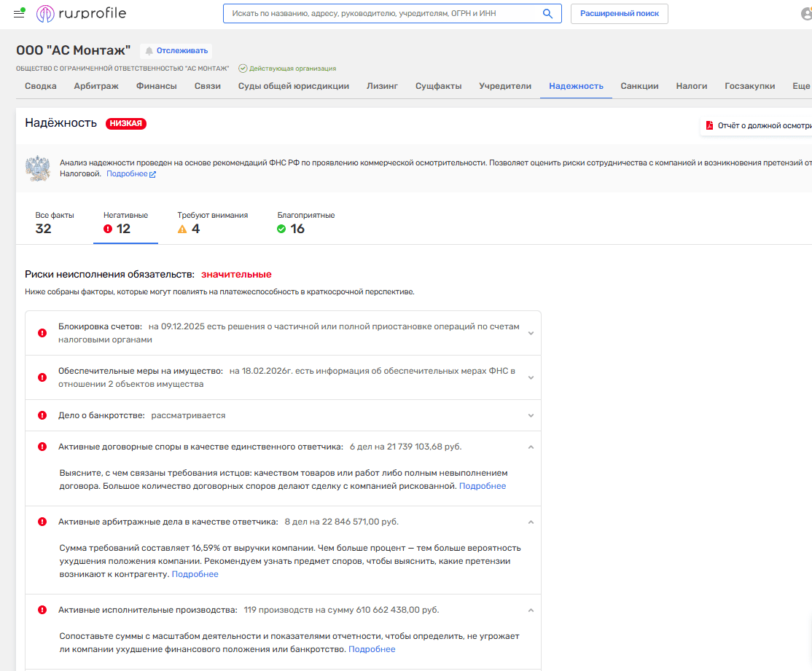Expand the Обеспечительные меры на имущество row

(x=531, y=377)
